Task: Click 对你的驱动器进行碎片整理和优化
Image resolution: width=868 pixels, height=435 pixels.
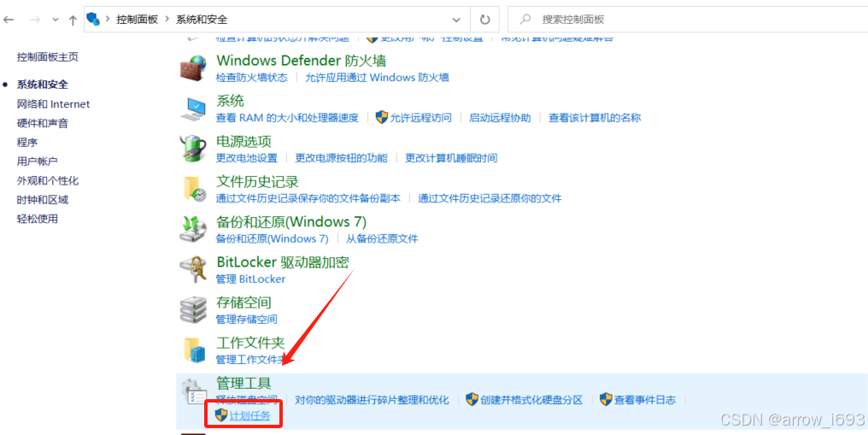Action: tap(372, 400)
